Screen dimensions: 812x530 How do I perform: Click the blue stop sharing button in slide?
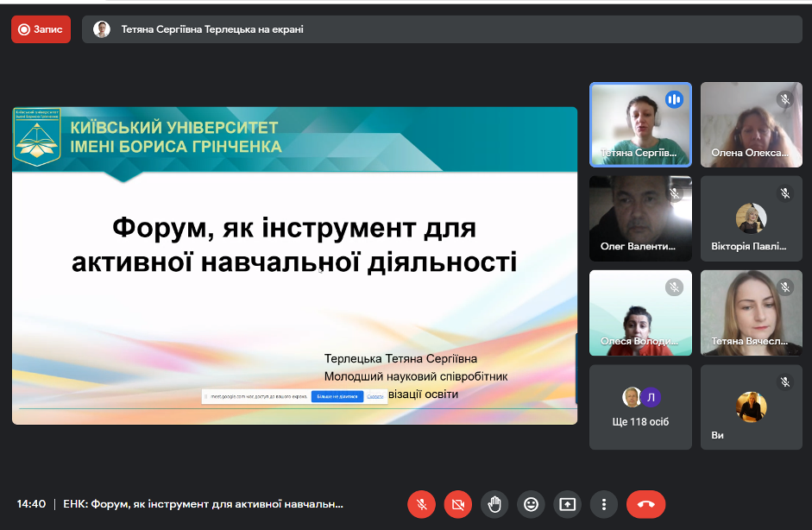coord(336,396)
